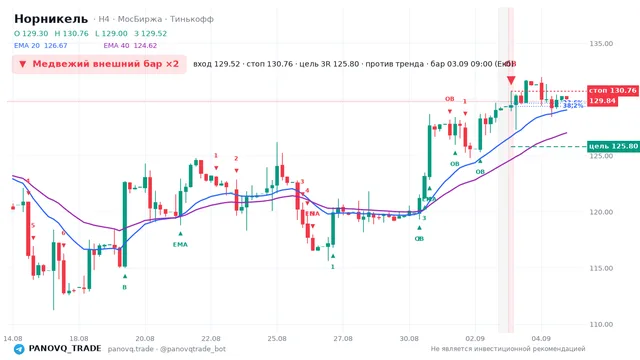This screenshot has width=640, height=360.
Task: Click the '125.00' price axis label
Action: (x=601, y=156)
